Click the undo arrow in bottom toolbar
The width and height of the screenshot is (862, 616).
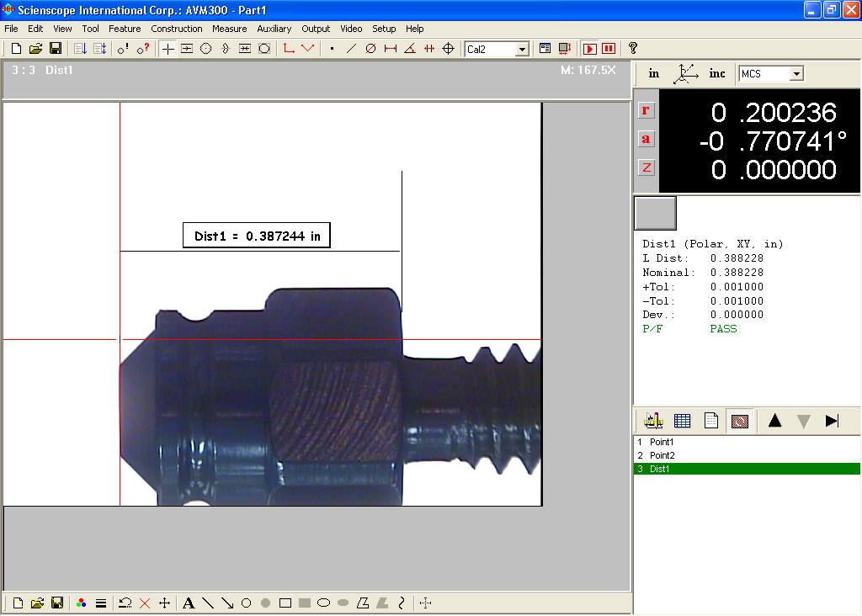[x=125, y=603]
